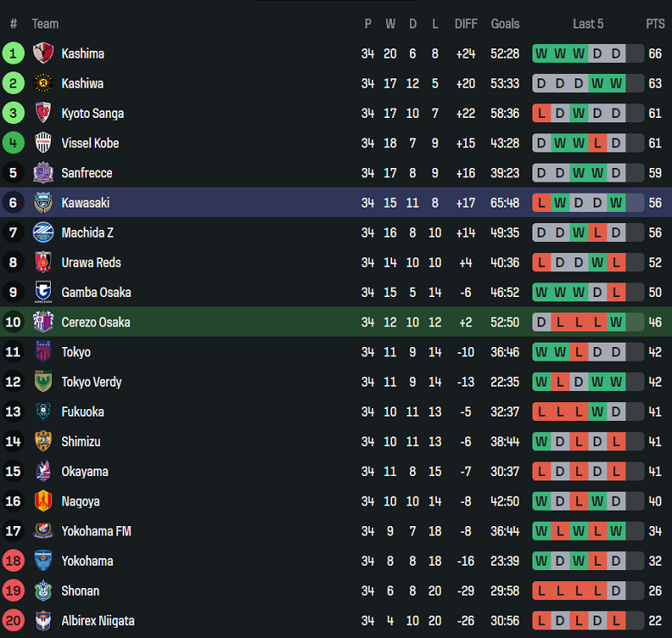Click the Yokohama FM club logo

pyautogui.click(x=43, y=531)
